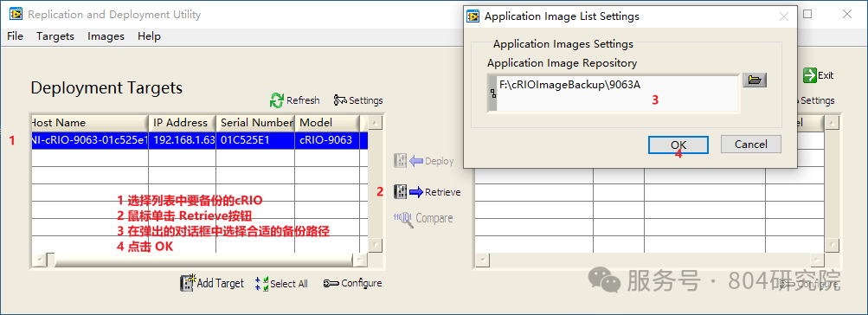Click the main window LabVIEW title icon

tap(16, 15)
